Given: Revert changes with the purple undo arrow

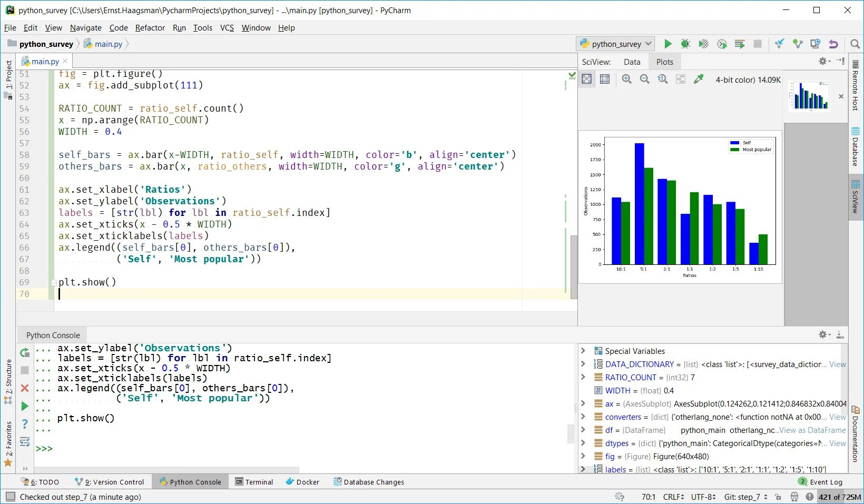Looking at the screenshot, I should [833, 44].
